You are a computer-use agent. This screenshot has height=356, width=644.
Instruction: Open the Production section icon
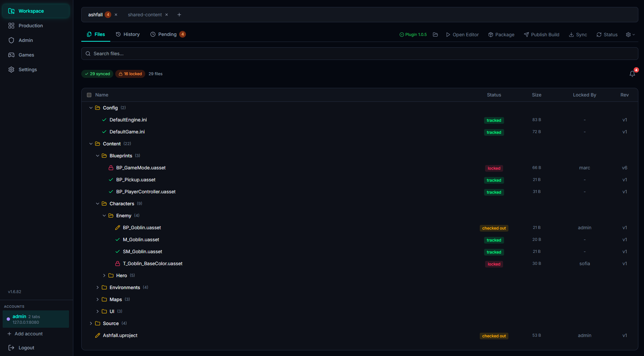pos(11,26)
